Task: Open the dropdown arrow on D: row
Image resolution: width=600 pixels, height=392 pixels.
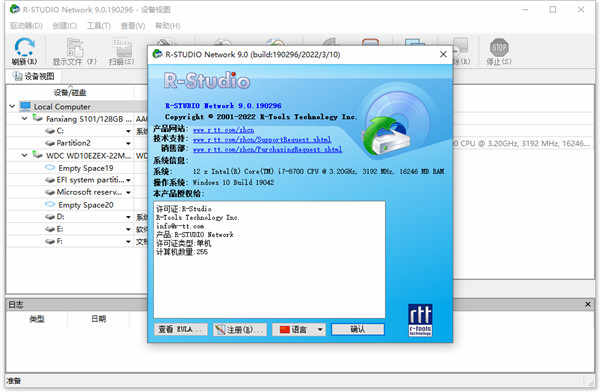Action: (x=129, y=217)
